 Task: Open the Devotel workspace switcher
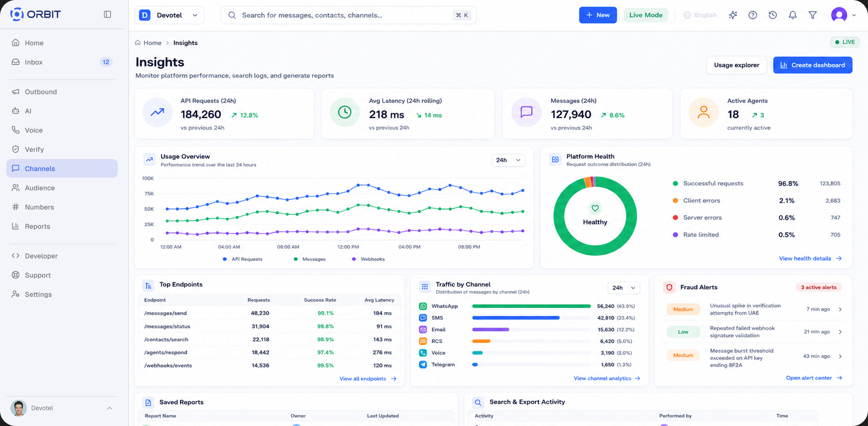click(x=169, y=15)
